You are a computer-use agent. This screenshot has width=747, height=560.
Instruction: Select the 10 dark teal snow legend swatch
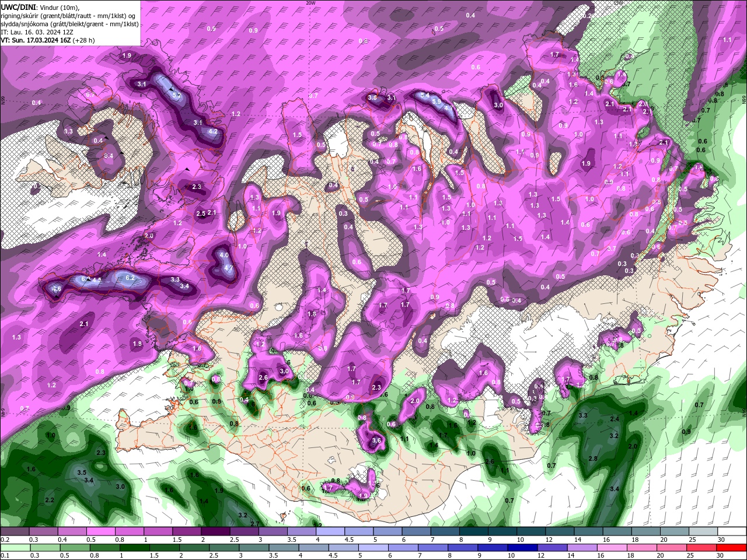[531, 531]
